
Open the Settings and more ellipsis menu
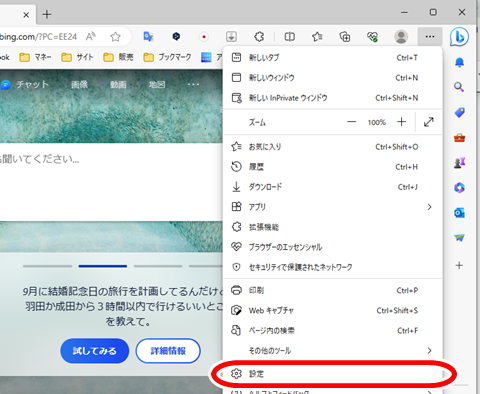(x=430, y=36)
